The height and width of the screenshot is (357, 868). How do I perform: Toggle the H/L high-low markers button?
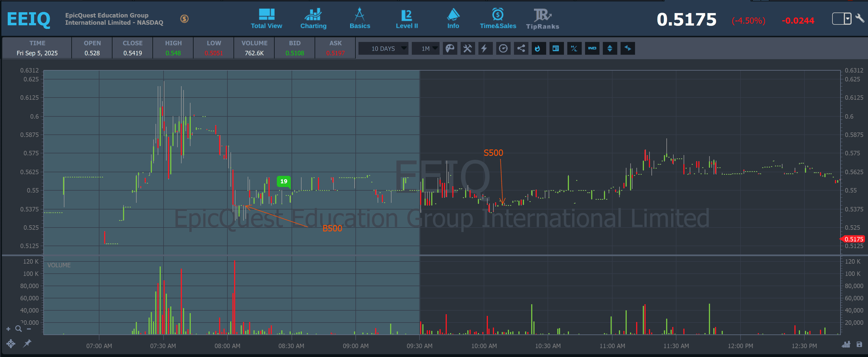[574, 49]
